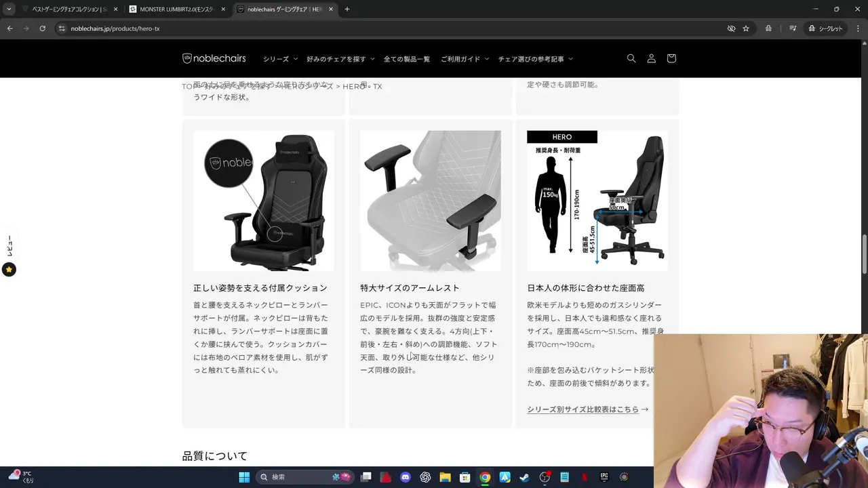
Task: Click heading 正しい姿勢を支える付属クッション
Action: pos(260,288)
